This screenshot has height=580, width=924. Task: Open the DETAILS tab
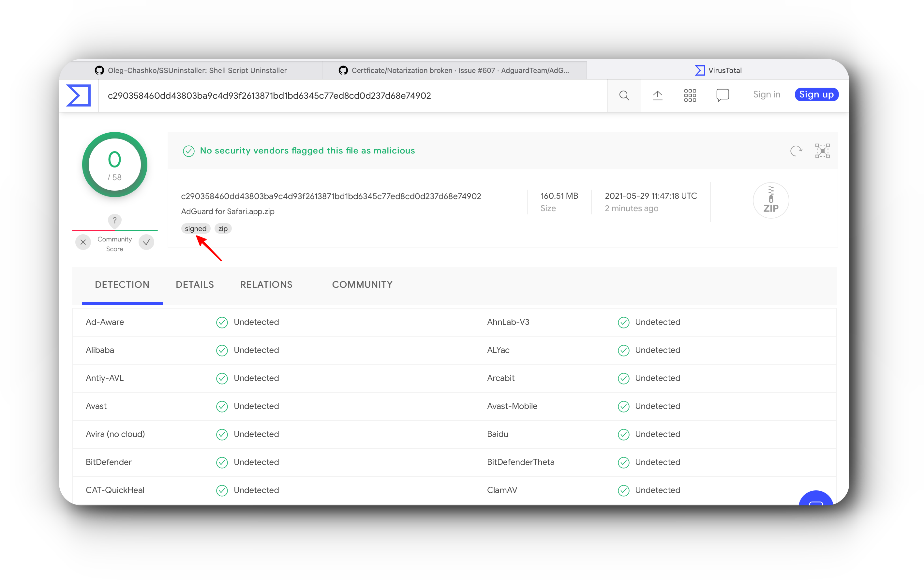[195, 285]
